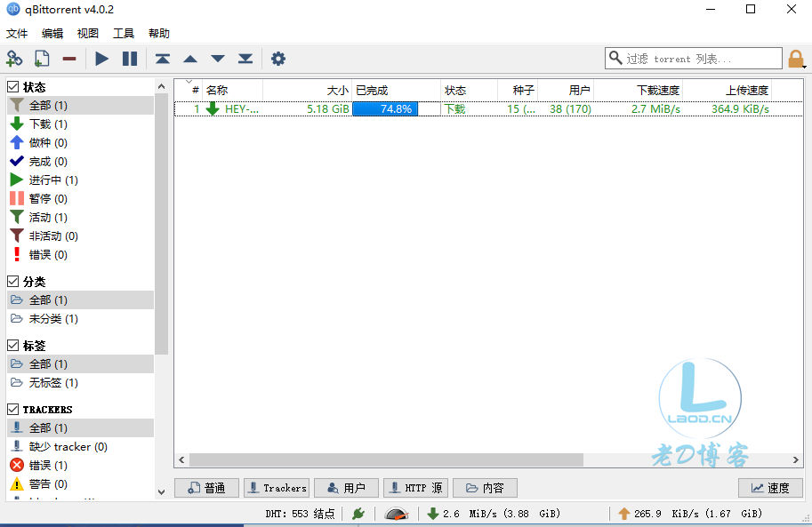Click DHT: 553 结点 status text
The image size is (812, 527).
[x=300, y=514]
